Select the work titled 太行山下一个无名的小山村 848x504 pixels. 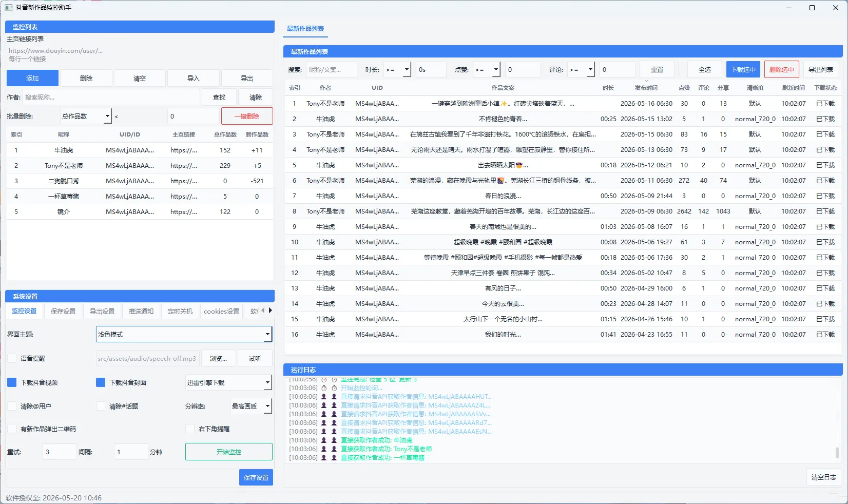coord(563,319)
